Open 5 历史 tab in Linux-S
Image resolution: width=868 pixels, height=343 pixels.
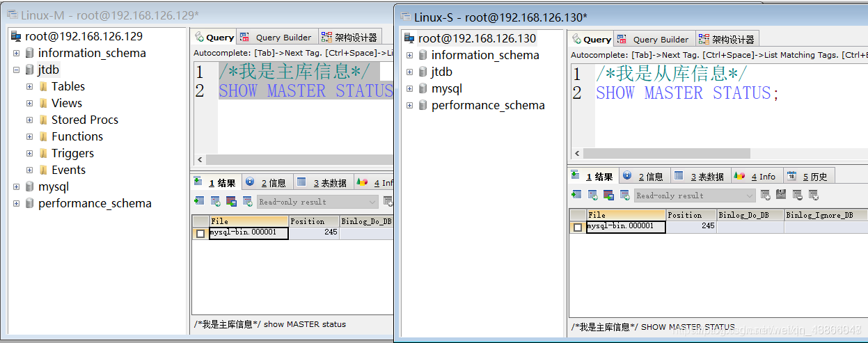[x=809, y=176]
